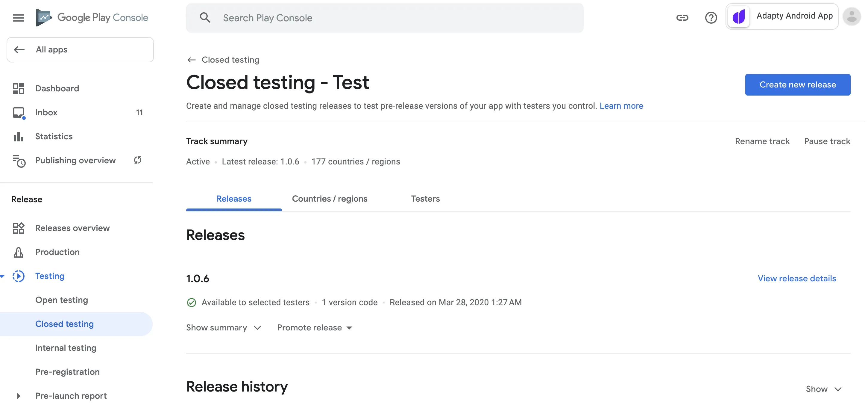The image size is (868, 411).
Task: Focus the Search Play Console field
Action: (384, 18)
